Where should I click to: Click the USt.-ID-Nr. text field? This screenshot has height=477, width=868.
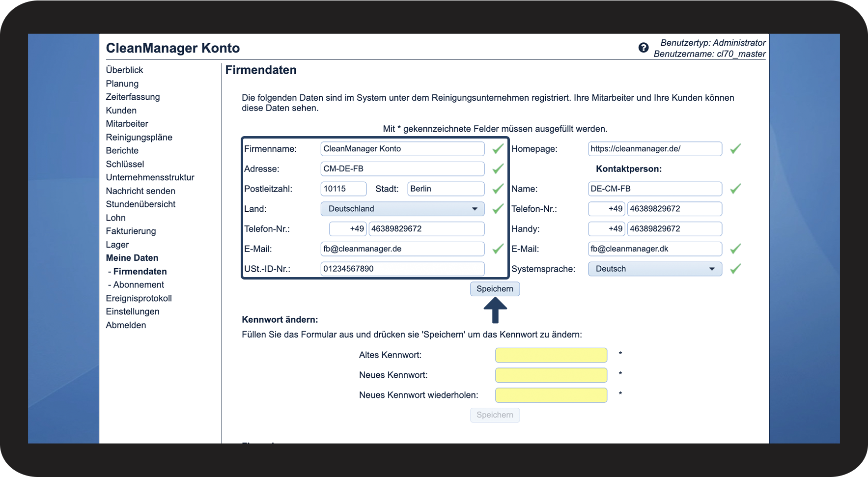[402, 269]
